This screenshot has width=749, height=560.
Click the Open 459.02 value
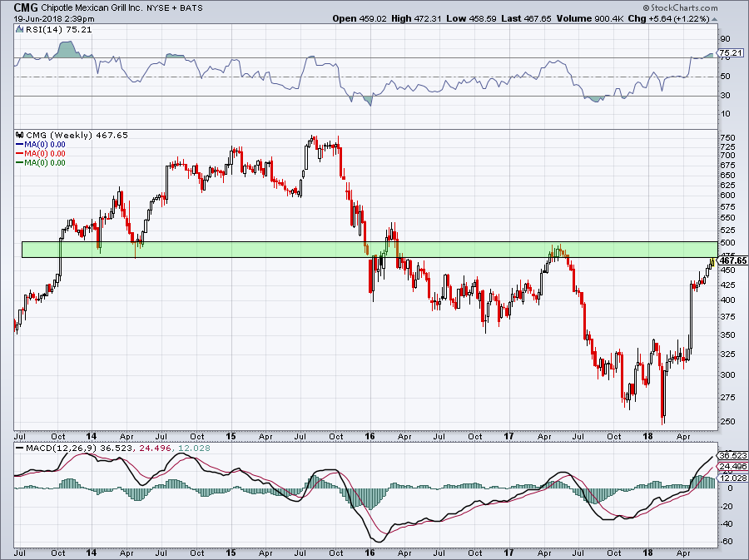(360, 18)
